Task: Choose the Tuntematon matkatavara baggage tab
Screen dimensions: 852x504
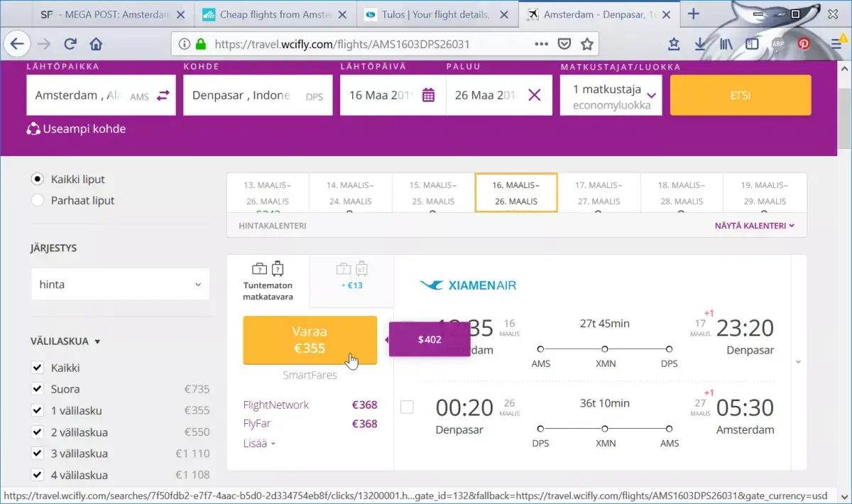Action: [x=268, y=281]
